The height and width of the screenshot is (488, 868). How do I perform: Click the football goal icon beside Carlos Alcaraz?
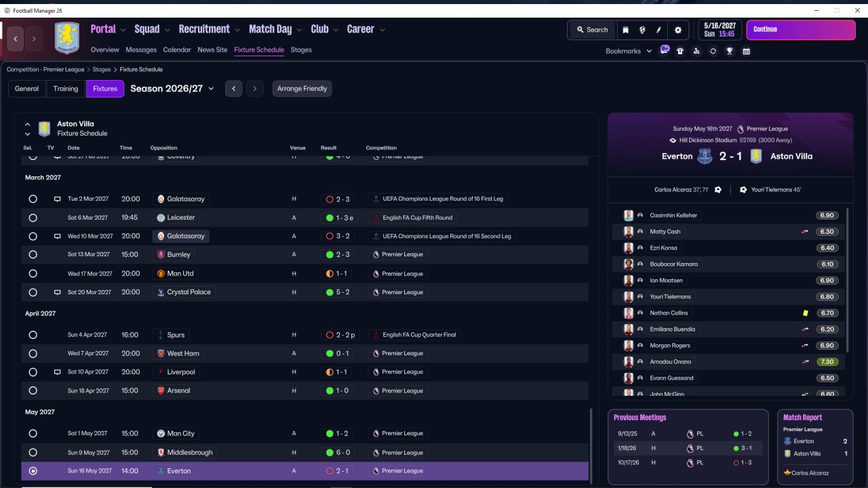point(718,190)
